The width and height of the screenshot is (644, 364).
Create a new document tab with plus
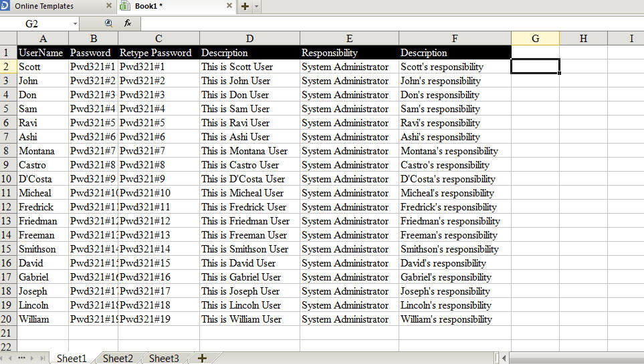point(245,6)
